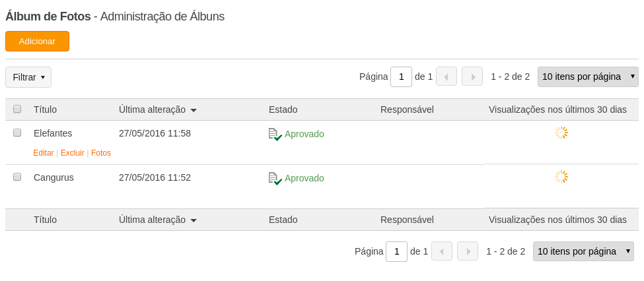The width and height of the screenshot is (644, 281).
Task: Click the loading spinner in Cangurus row
Action: 561,177
